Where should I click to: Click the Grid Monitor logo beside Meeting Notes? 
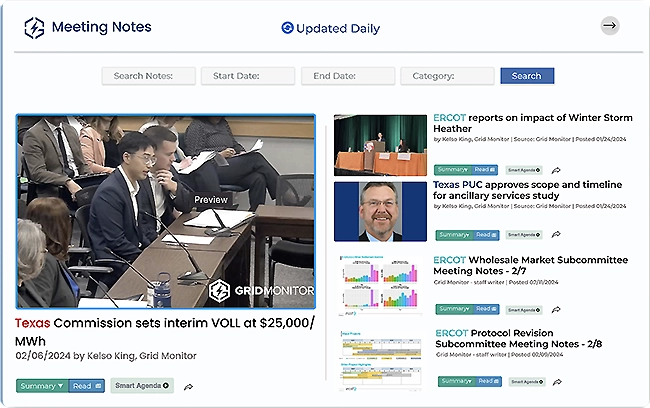(34, 28)
